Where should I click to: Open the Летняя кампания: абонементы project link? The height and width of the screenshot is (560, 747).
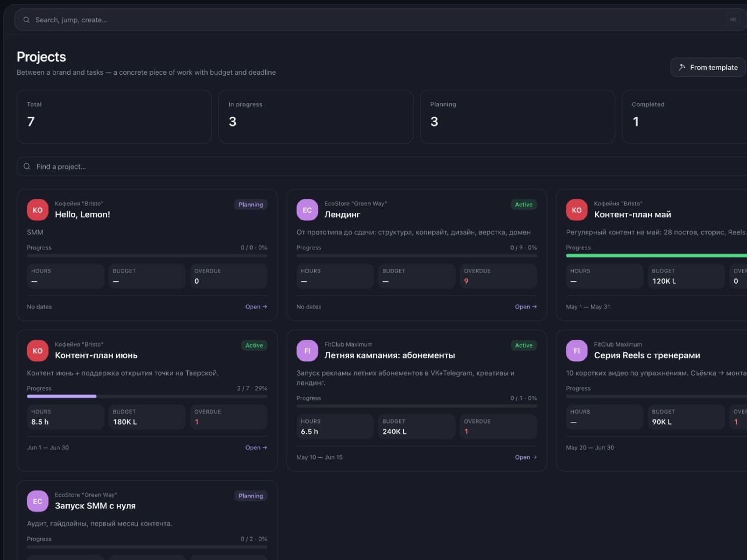click(526, 457)
